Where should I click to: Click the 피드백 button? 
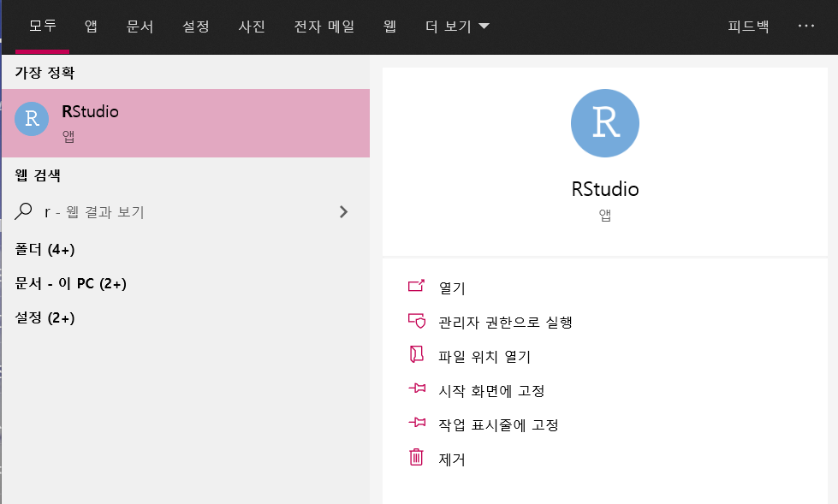[748, 27]
